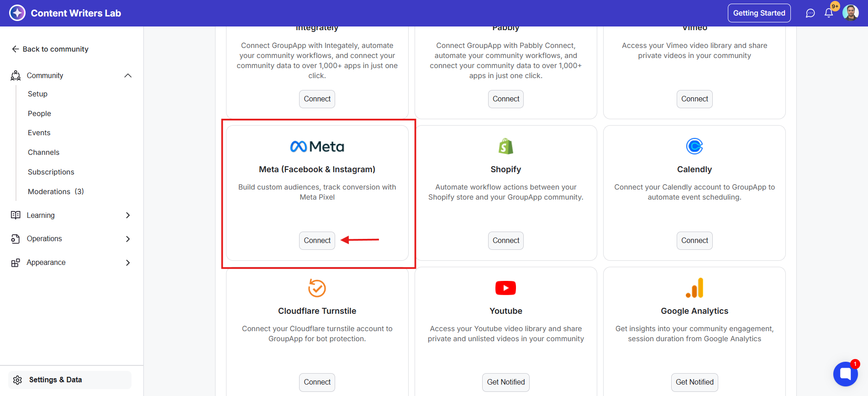
Task: Collapse the Community section chevron
Action: point(128,75)
